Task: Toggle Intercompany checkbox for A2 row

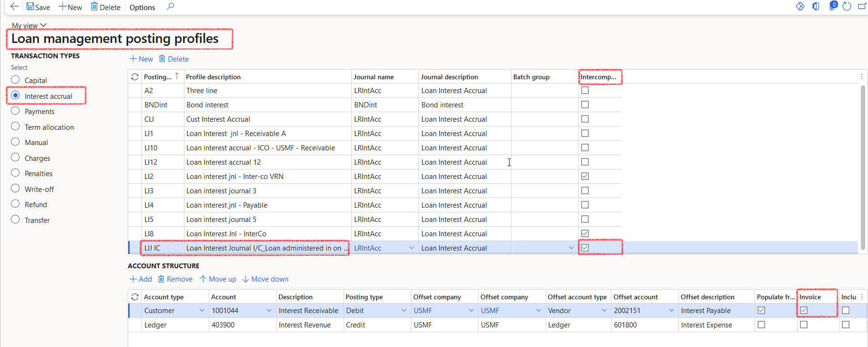Action: tap(585, 90)
